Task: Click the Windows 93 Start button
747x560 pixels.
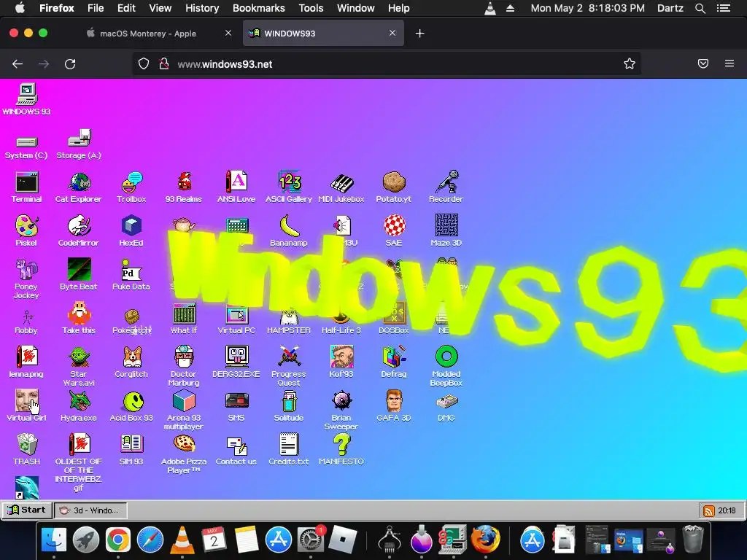Action: point(27,510)
